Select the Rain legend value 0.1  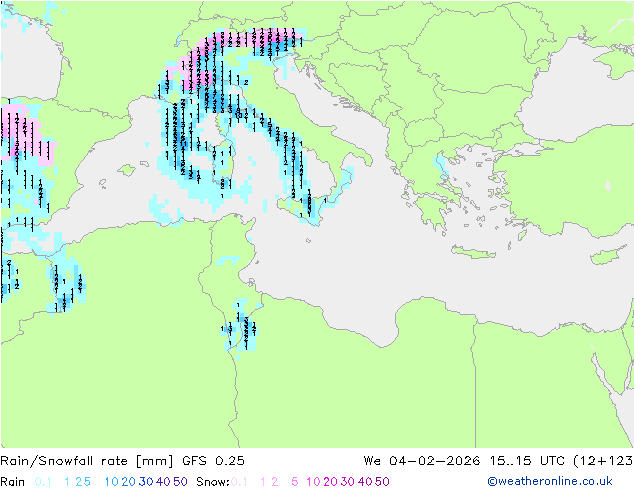pyautogui.click(x=43, y=482)
